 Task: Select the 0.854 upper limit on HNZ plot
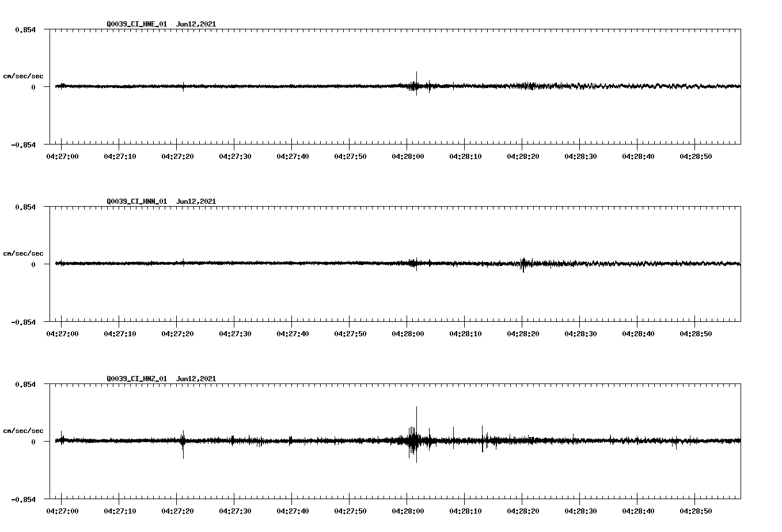click(x=25, y=384)
